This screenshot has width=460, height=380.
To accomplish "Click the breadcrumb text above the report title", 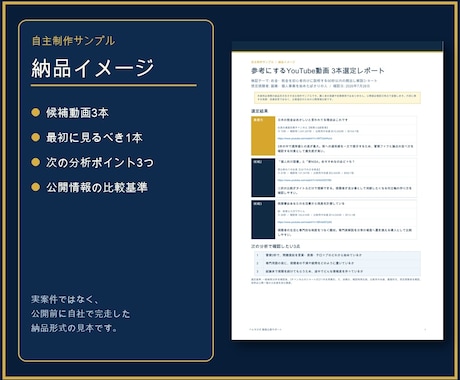I will pyautogui.click(x=273, y=62).
